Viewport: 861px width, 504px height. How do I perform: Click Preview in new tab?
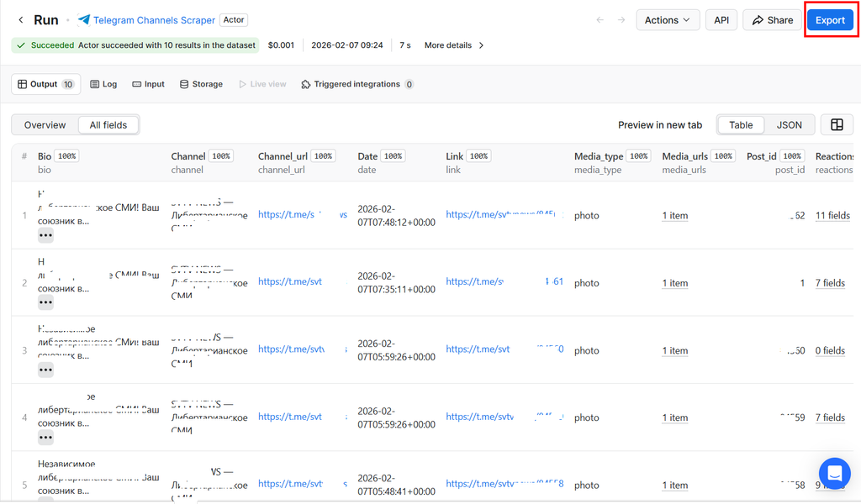pyautogui.click(x=659, y=125)
